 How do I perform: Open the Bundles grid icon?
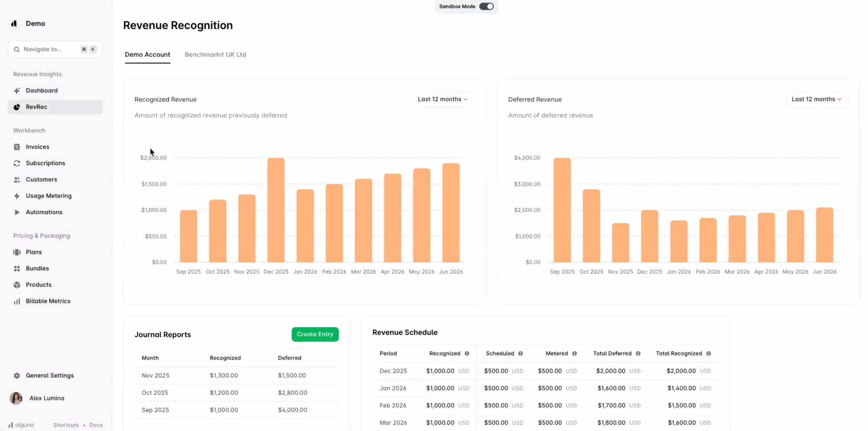pos(17,268)
